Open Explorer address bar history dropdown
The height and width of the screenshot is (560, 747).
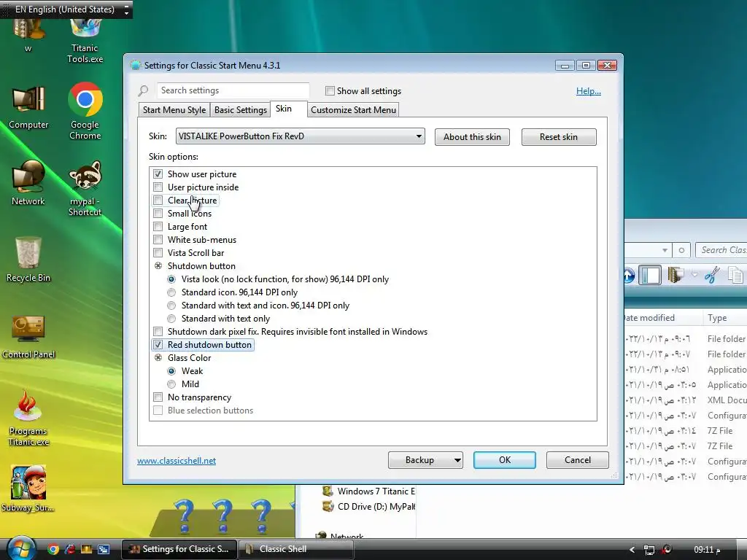pyautogui.click(x=665, y=250)
